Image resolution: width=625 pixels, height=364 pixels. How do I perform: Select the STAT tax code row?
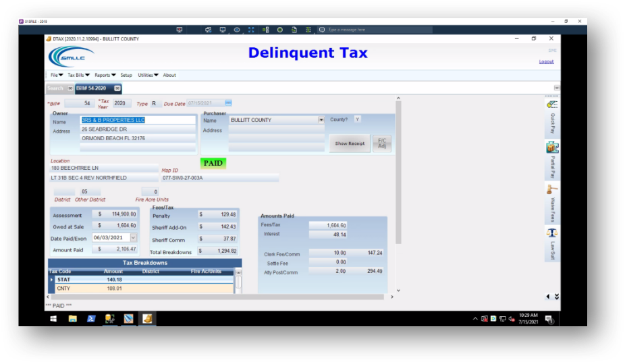(141, 280)
